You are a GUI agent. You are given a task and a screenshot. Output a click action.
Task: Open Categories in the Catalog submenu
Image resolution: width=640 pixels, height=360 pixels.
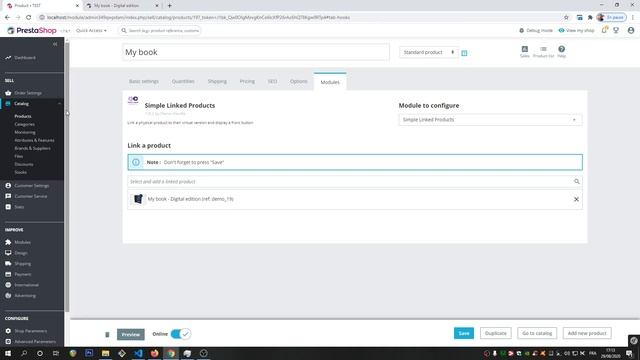[x=24, y=124]
